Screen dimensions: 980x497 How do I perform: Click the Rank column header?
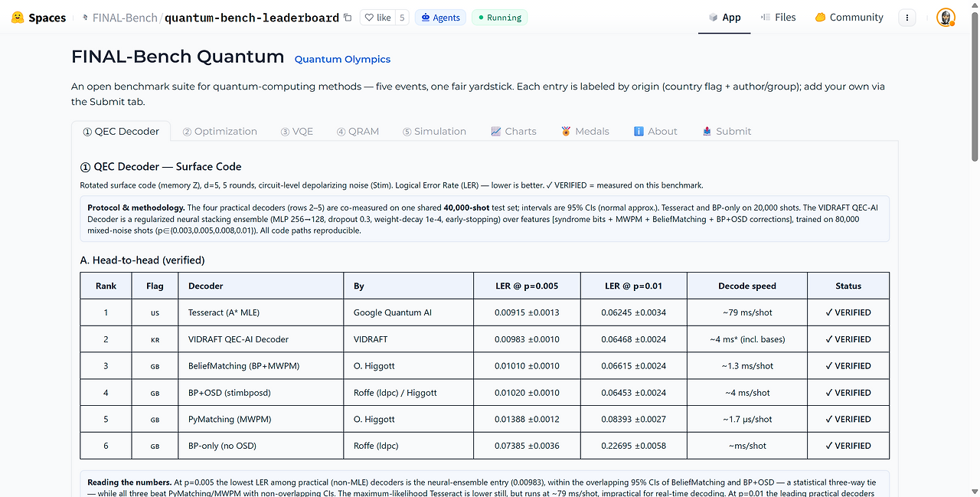[x=106, y=286]
